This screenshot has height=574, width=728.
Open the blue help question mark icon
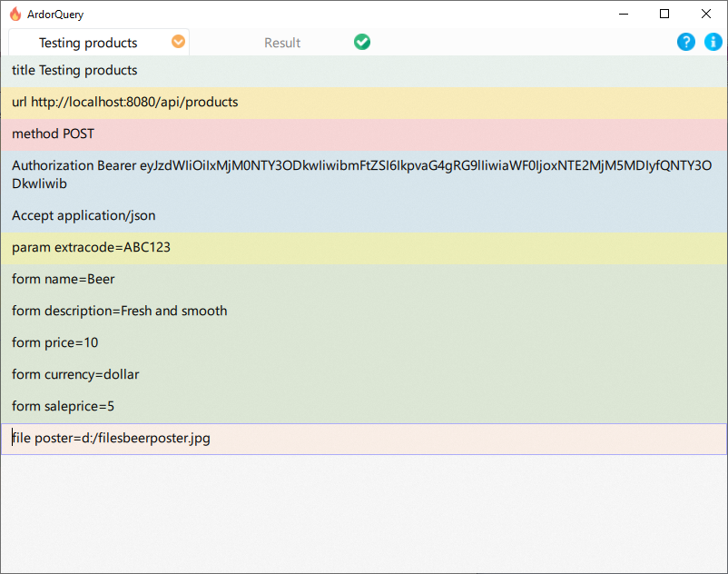(685, 42)
